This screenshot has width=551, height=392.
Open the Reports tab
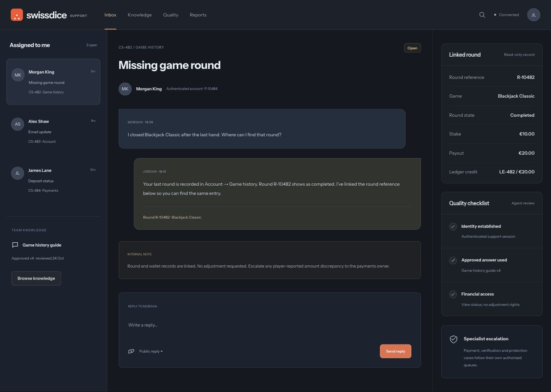tap(198, 15)
